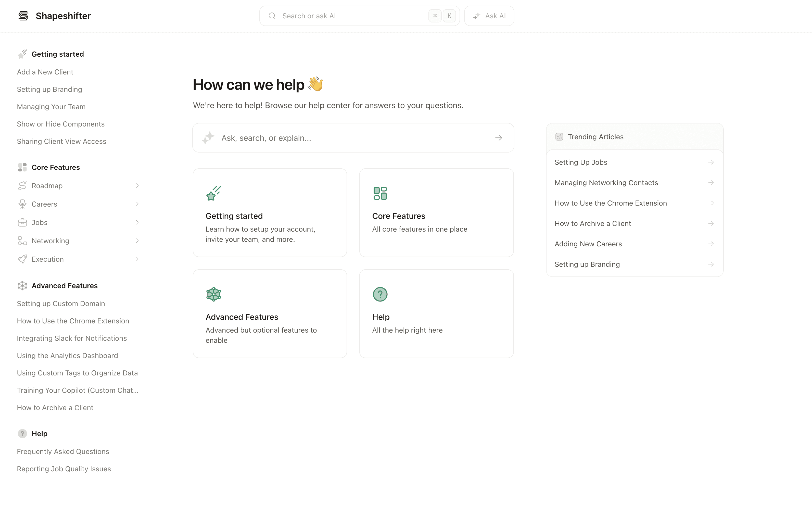The width and height of the screenshot is (812, 505).
Task: Click the Careers chair icon in sidebar
Action: tap(22, 204)
